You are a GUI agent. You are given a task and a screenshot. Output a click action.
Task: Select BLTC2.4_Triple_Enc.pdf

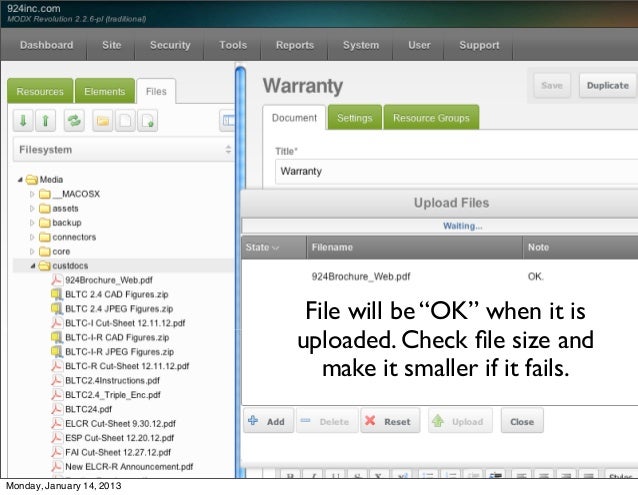pyautogui.click(x=113, y=395)
